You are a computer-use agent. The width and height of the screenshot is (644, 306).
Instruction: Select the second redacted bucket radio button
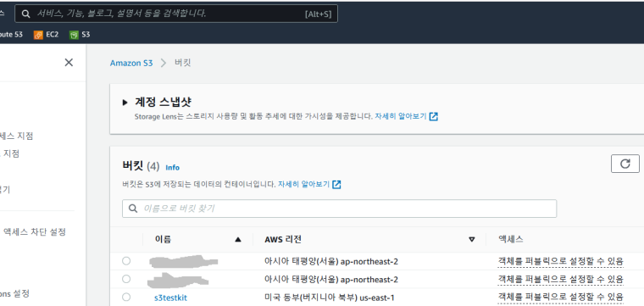[x=126, y=280]
